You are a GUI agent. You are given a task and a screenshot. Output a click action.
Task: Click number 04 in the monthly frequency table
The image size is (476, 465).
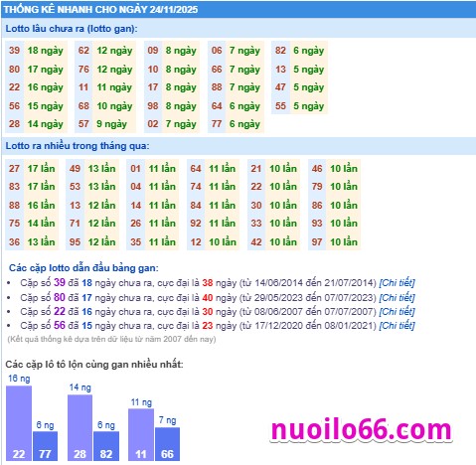(x=135, y=187)
